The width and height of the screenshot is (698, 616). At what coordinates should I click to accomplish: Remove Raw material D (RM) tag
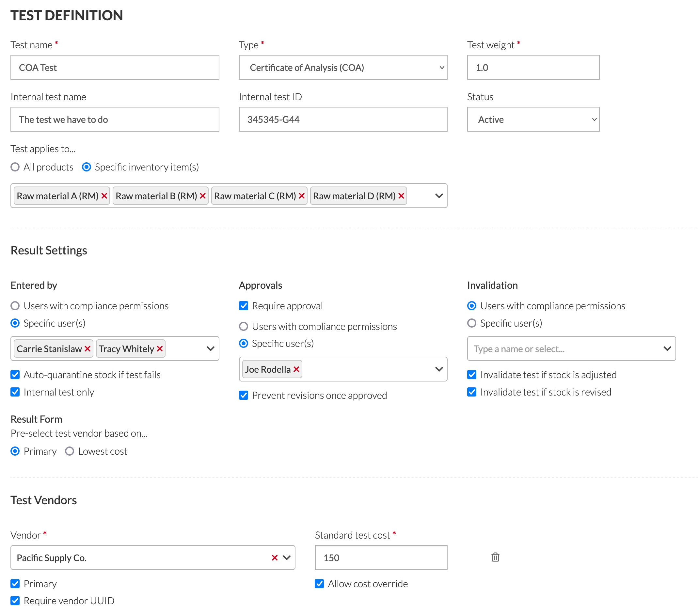[x=401, y=196]
